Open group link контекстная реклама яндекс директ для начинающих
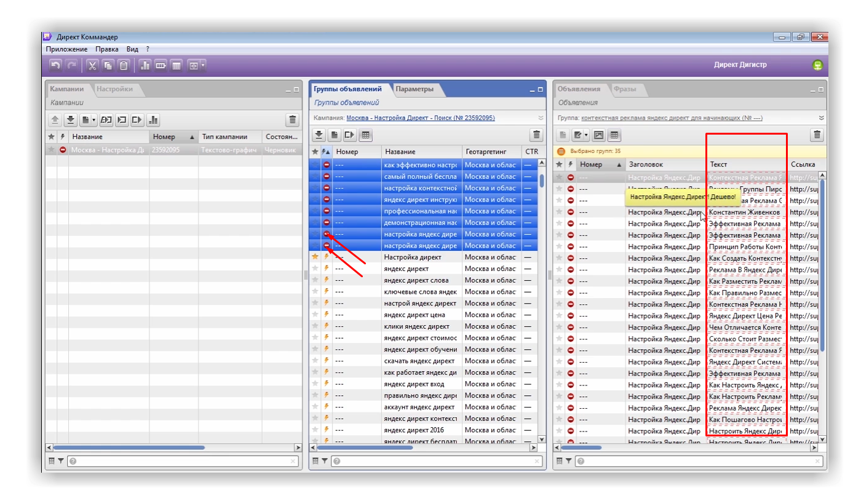Viewport: 861px width, 504px height. pyautogui.click(x=672, y=118)
